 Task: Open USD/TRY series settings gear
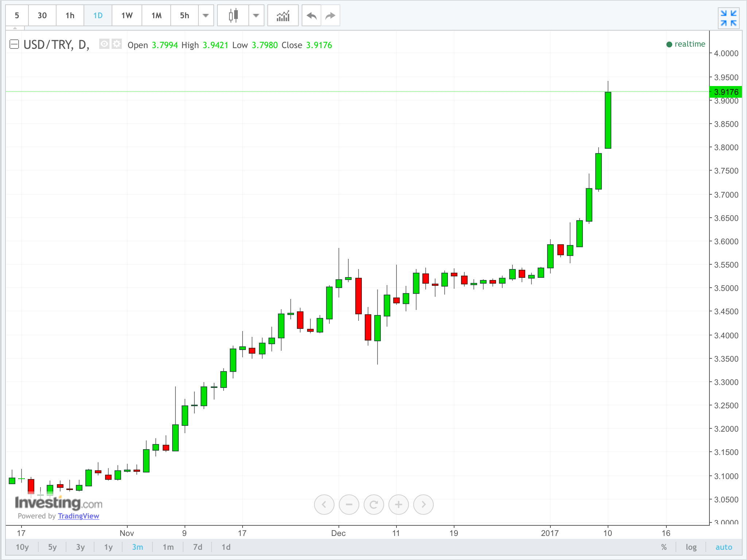click(x=117, y=44)
